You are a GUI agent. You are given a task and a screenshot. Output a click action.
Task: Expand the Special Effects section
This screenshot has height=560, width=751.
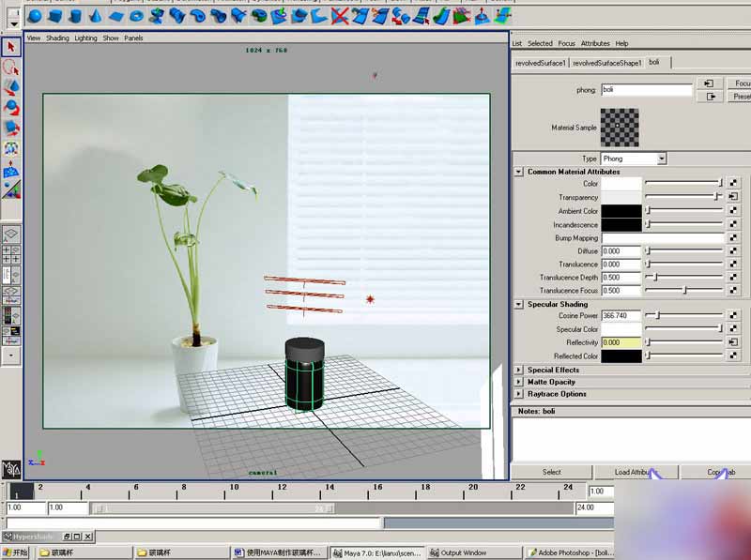519,370
